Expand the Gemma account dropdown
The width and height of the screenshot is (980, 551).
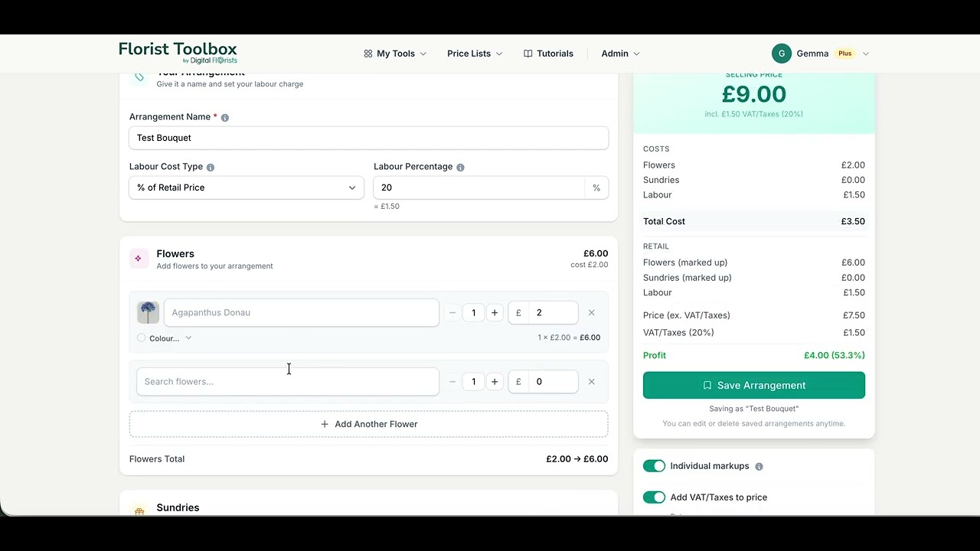[x=866, y=54]
